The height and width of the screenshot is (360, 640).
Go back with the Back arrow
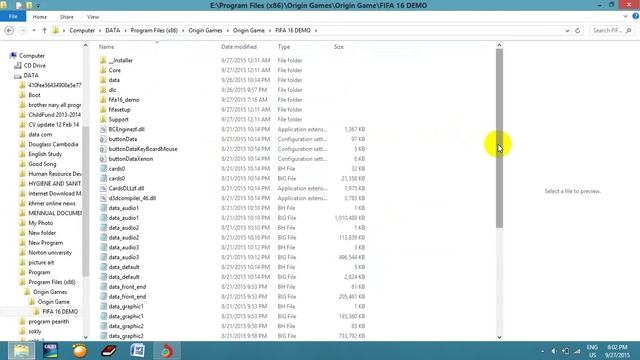[9, 31]
